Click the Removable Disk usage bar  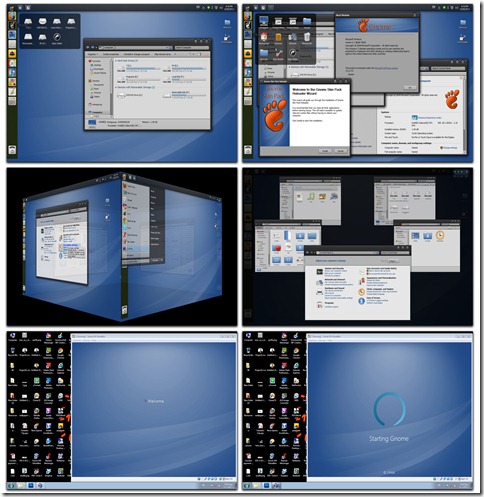click(188, 96)
